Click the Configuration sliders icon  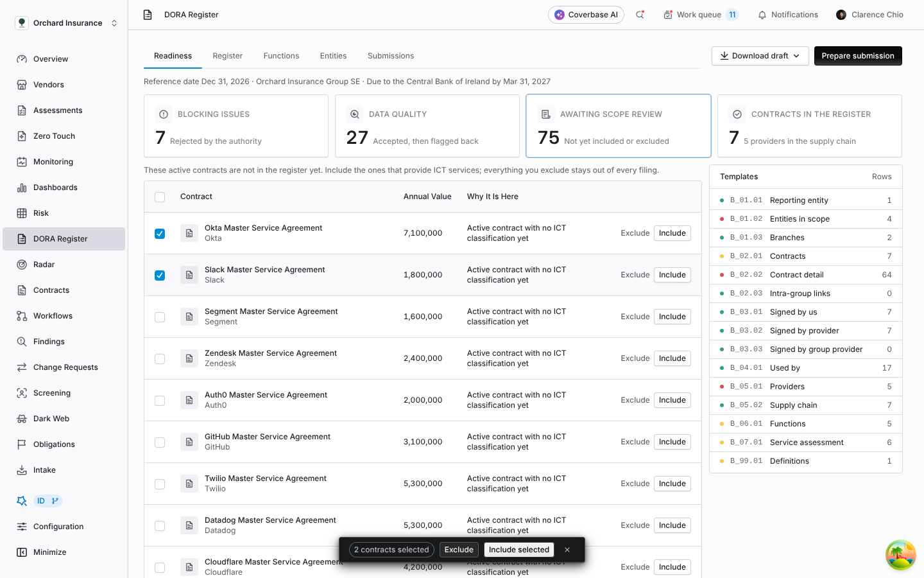(x=22, y=527)
